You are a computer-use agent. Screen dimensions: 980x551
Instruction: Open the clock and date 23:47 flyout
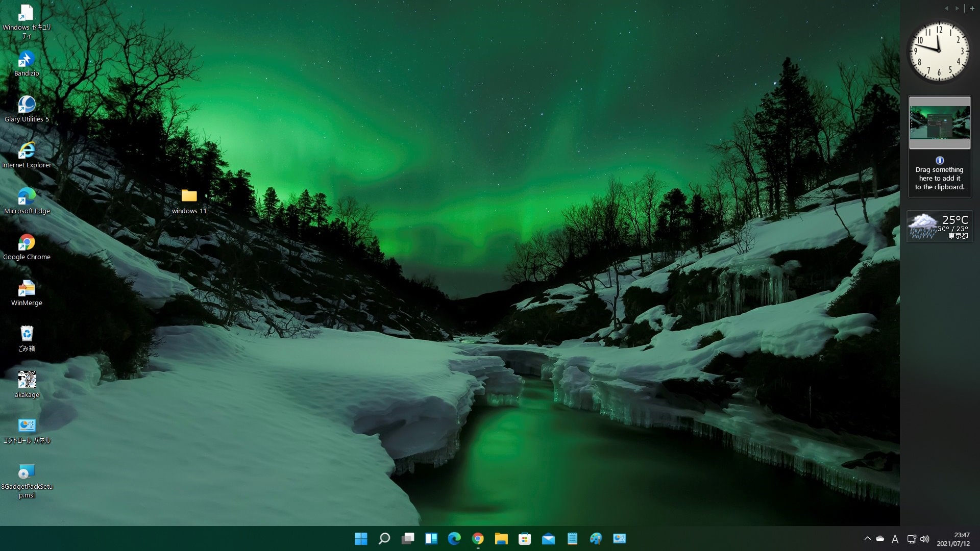point(953,539)
